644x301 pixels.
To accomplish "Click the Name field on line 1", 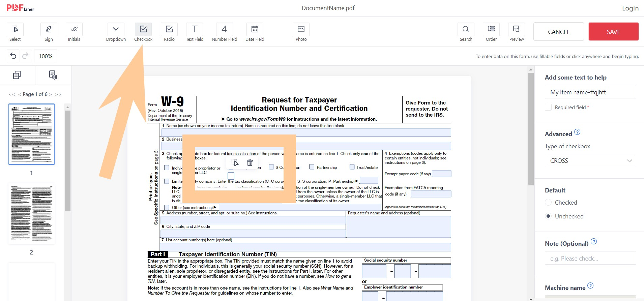I will point(306,132).
